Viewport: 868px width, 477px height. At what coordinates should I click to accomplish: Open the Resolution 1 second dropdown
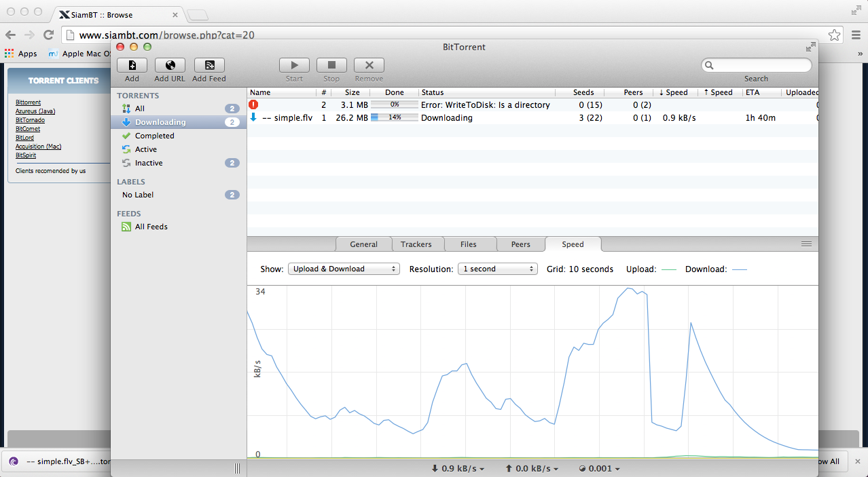pos(498,269)
